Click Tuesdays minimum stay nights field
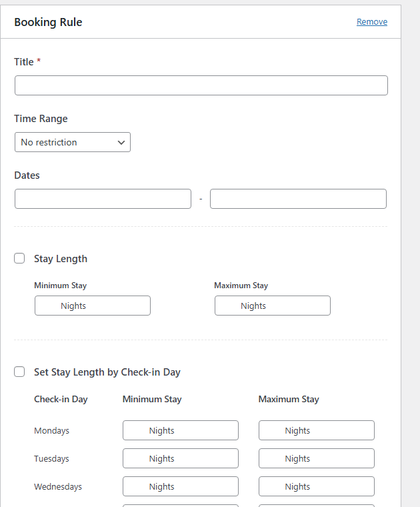The image size is (420, 507). click(181, 458)
